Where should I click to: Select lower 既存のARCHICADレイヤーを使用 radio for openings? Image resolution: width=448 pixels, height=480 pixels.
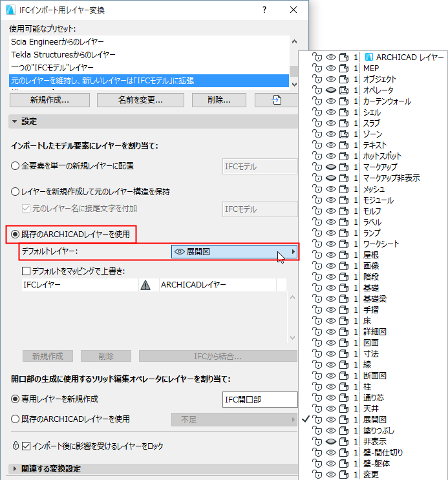pyautogui.click(x=15, y=419)
